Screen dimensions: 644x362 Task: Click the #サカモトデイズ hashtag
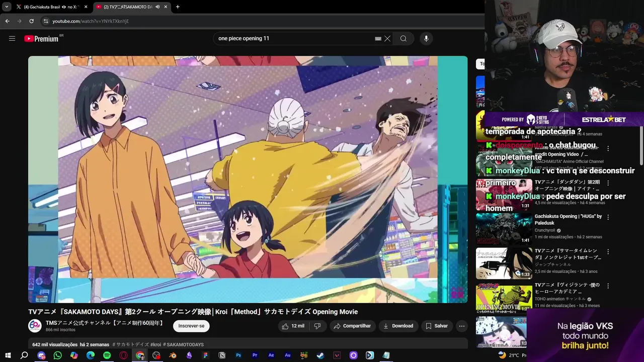point(131,344)
